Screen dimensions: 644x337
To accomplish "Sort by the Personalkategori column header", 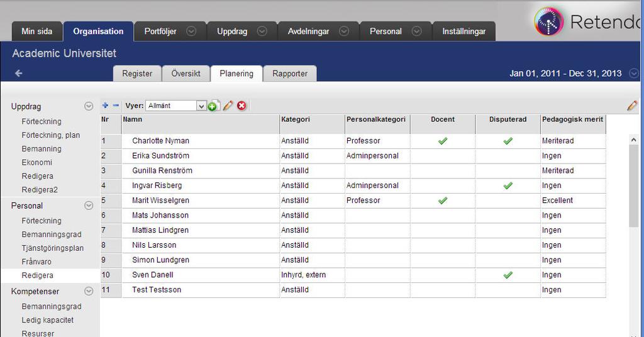I will tap(377, 124).
